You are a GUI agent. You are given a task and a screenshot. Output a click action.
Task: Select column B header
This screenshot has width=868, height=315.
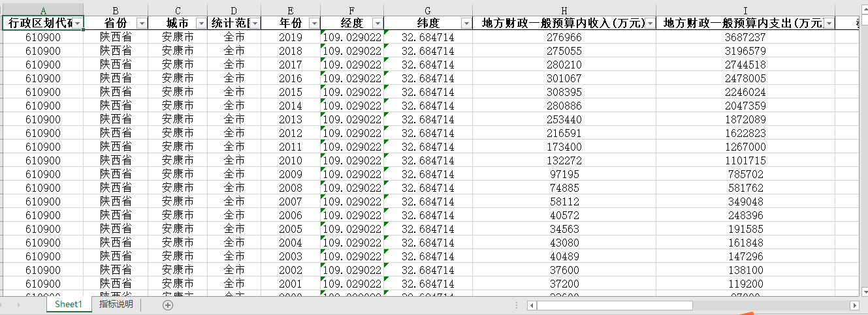(x=116, y=10)
